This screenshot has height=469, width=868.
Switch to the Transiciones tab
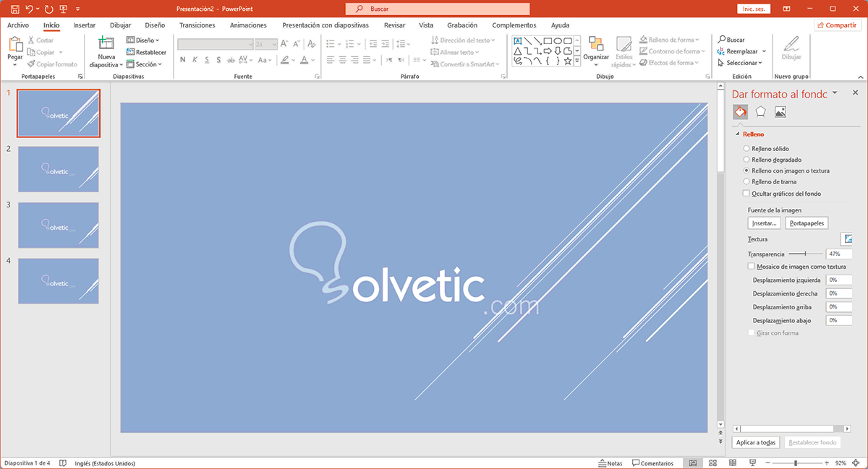point(197,25)
